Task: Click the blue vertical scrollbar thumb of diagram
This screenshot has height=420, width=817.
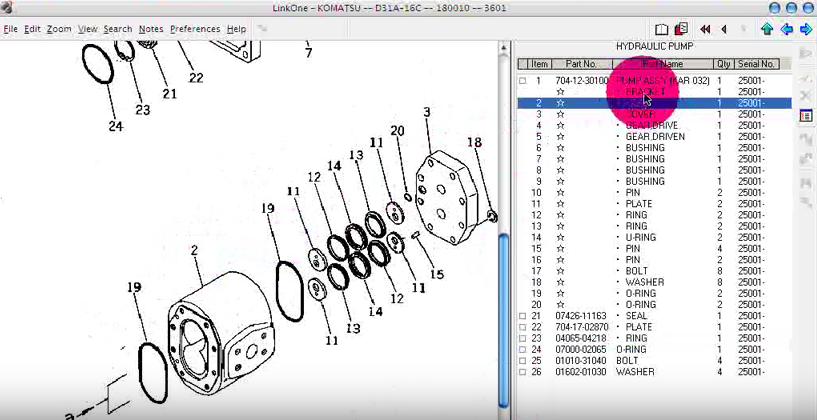Action: 503,320
